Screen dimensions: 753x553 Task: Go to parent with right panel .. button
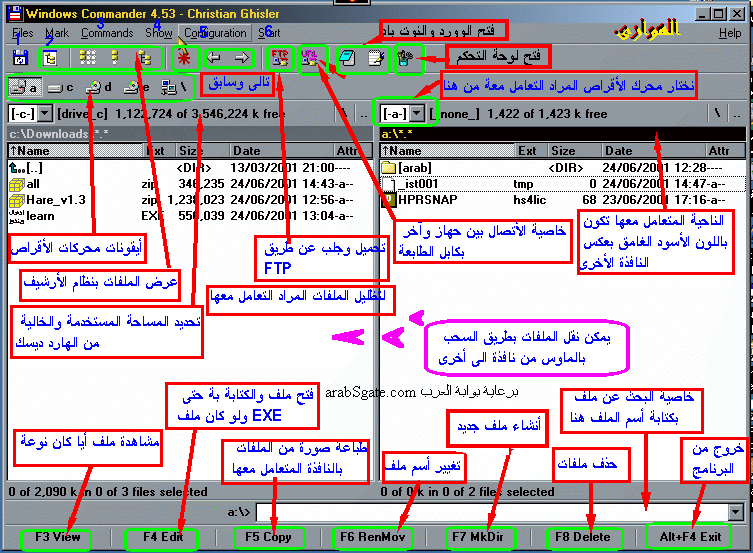coord(736,114)
